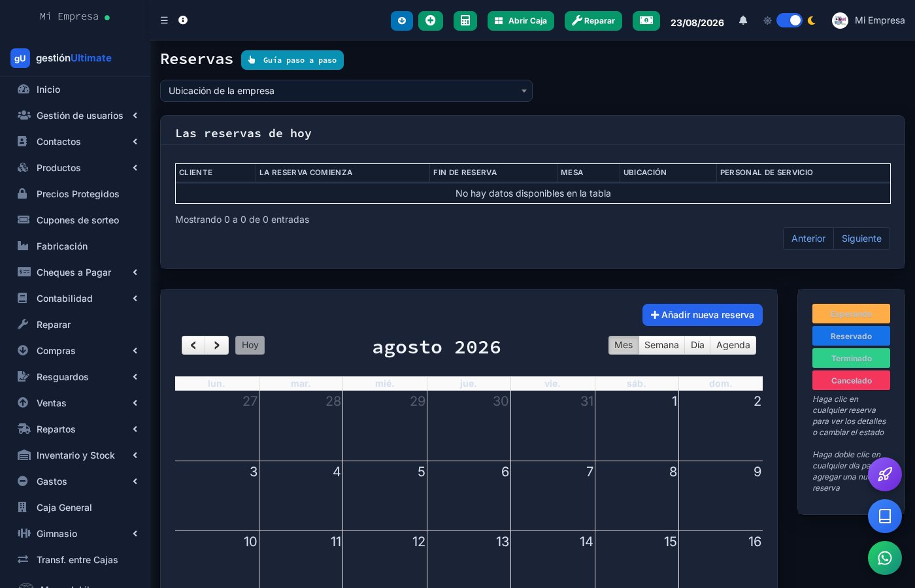Image resolution: width=915 pixels, height=588 pixels.
Task: Switch calendar to Semana view
Action: coord(661,345)
